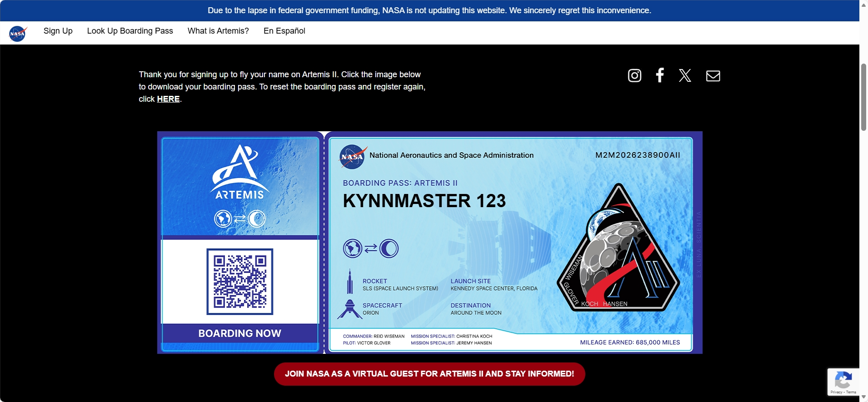Open the Instagram share icon
This screenshot has width=868, height=402.
(634, 75)
